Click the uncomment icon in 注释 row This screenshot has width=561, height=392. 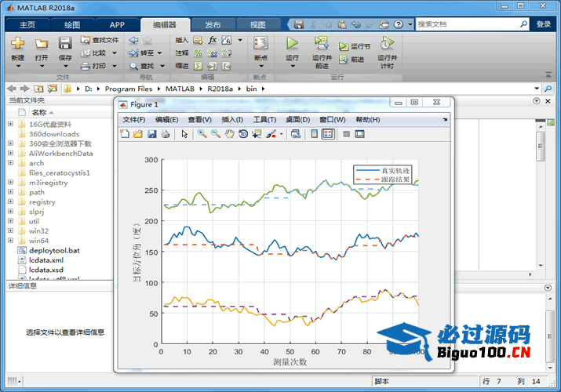pos(213,53)
